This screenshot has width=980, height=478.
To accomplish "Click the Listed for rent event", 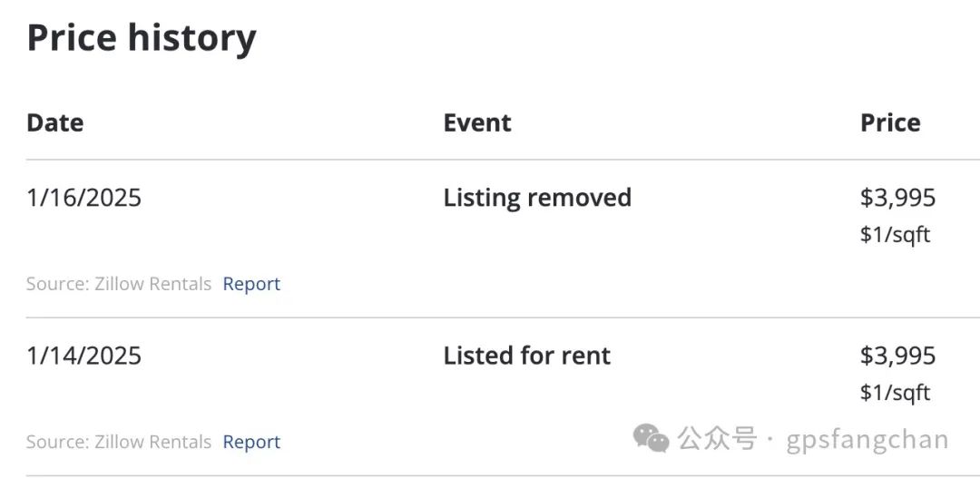I will pyautogui.click(x=527, y=356).
